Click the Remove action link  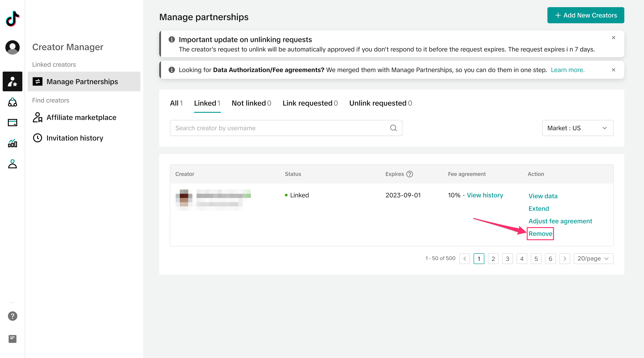pos(540,234)
